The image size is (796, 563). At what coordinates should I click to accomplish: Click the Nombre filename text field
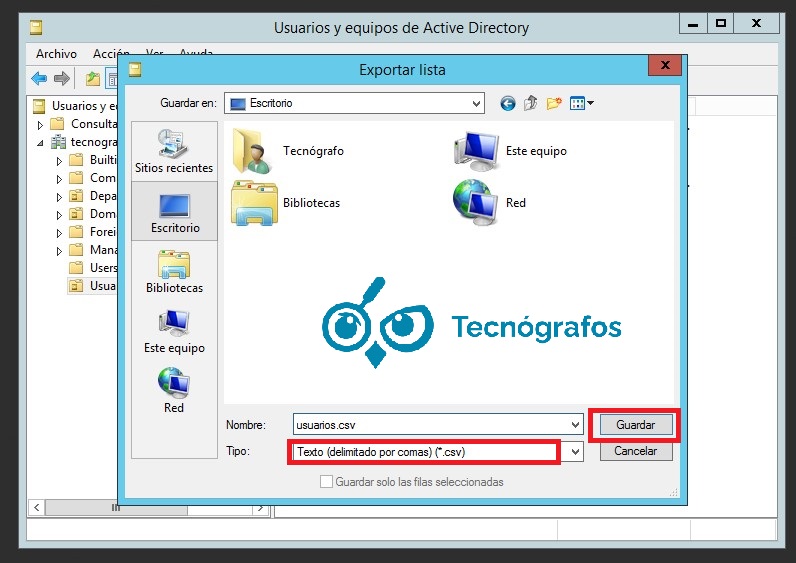(428, 424)
